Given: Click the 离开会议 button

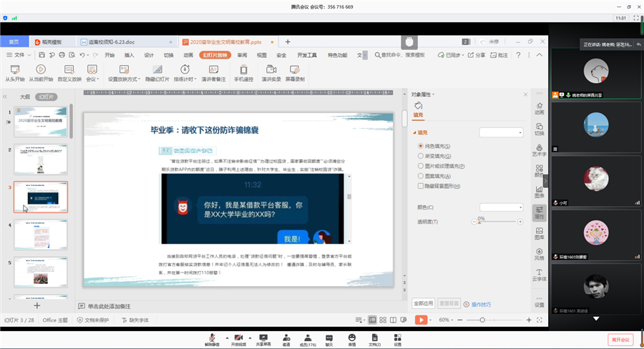Looking at the screenshot, I should 620,339.
